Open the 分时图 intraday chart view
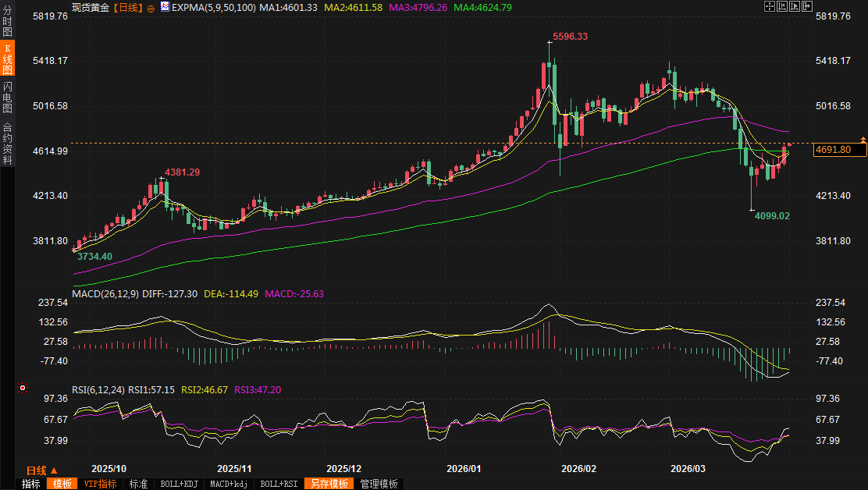This screenshot has height=490, width=868. pyautogui.click(x=7, y=20)
